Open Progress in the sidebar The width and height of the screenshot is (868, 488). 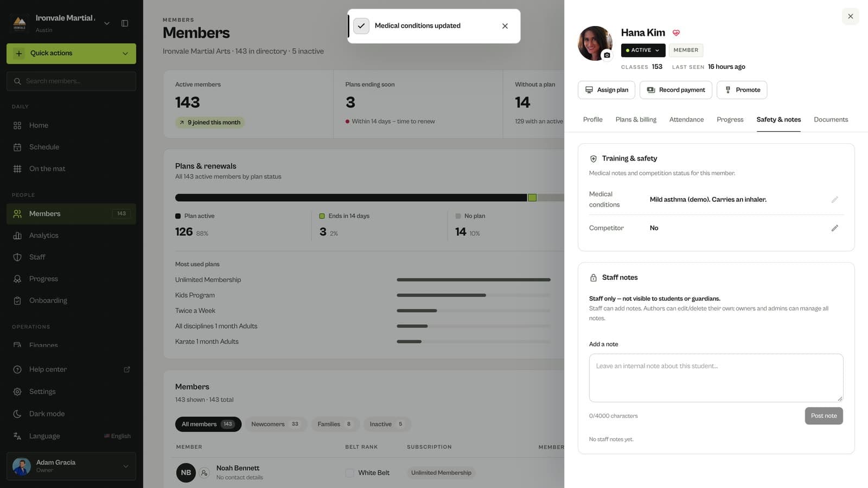[x=71, y=279]
